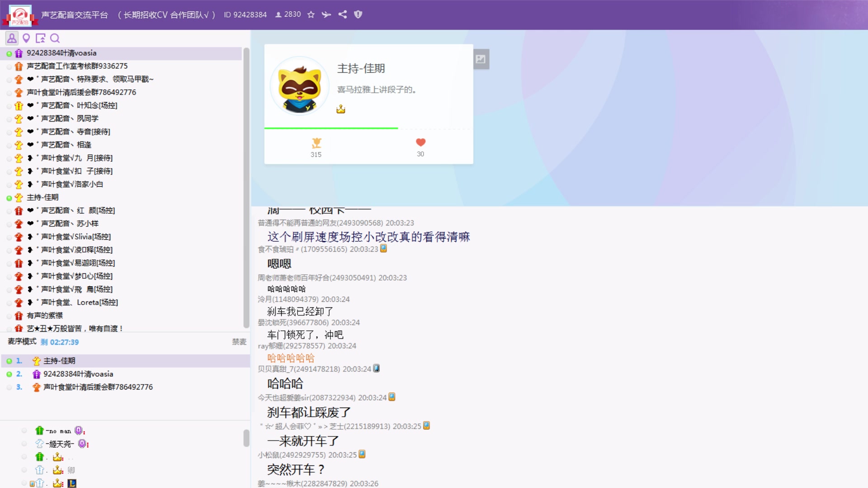Click purple role icon of 924283384叶清voasia in list
The image size is (868, 488).
(19, 53)
